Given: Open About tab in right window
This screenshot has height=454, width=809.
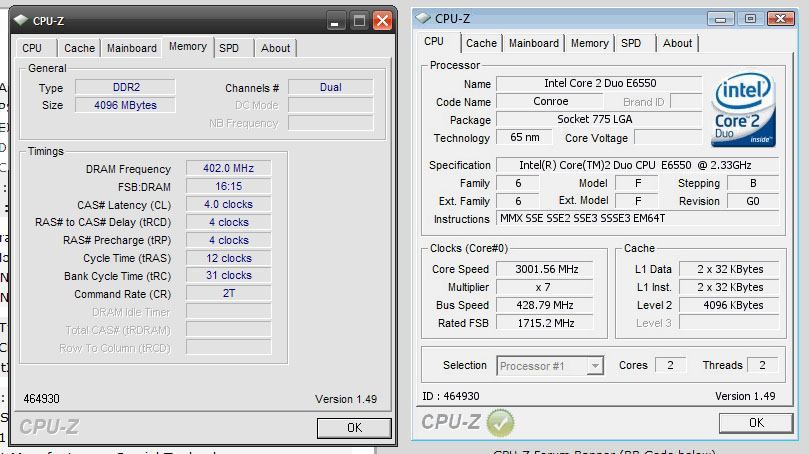Looking at the screenshot, I should pyautogui.click(x=677, y=43).
